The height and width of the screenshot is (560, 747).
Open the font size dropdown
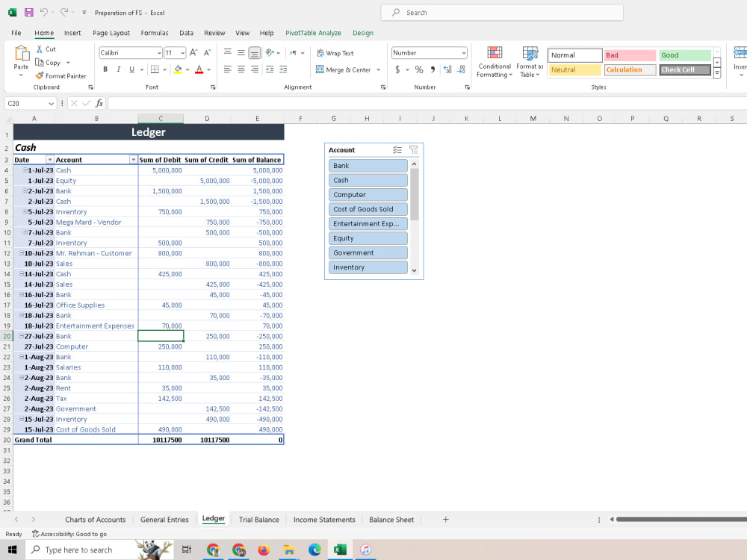(182, 53)
